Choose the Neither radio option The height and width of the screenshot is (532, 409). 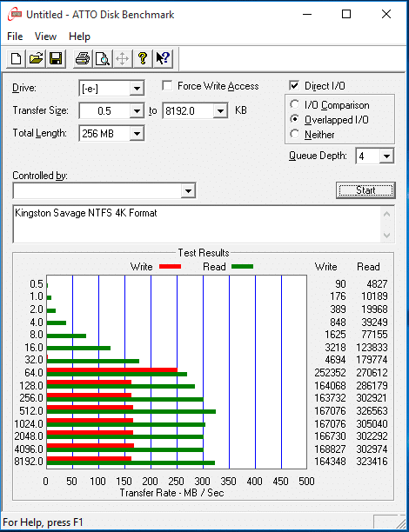(294, 135)
